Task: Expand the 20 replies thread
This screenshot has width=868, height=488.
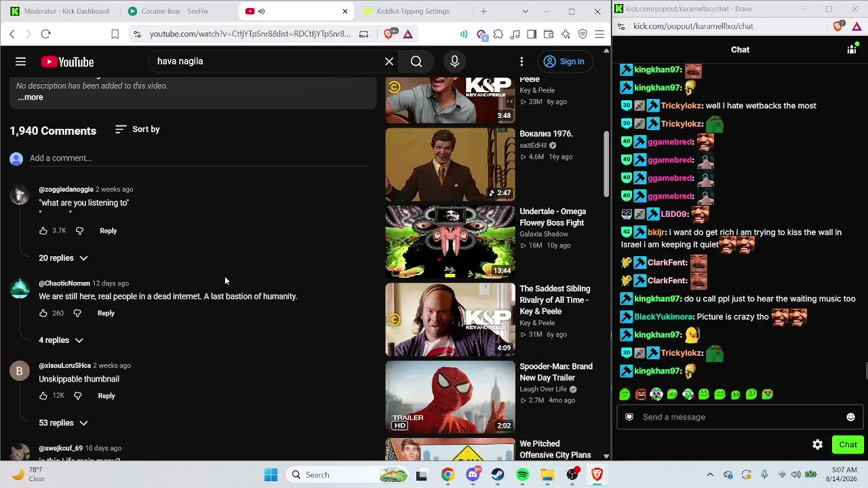Action: coord(63,258)
